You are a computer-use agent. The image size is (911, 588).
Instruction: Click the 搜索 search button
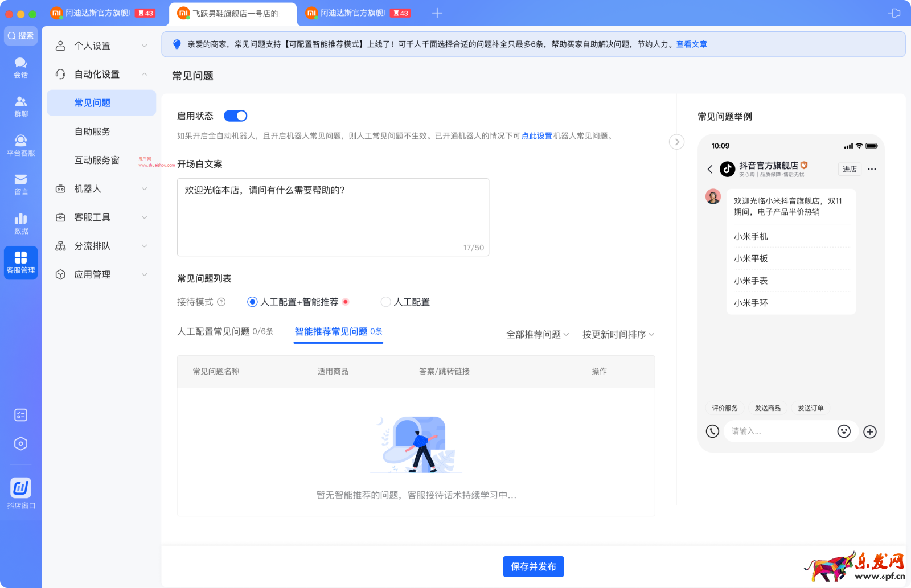tap(20, 36)
